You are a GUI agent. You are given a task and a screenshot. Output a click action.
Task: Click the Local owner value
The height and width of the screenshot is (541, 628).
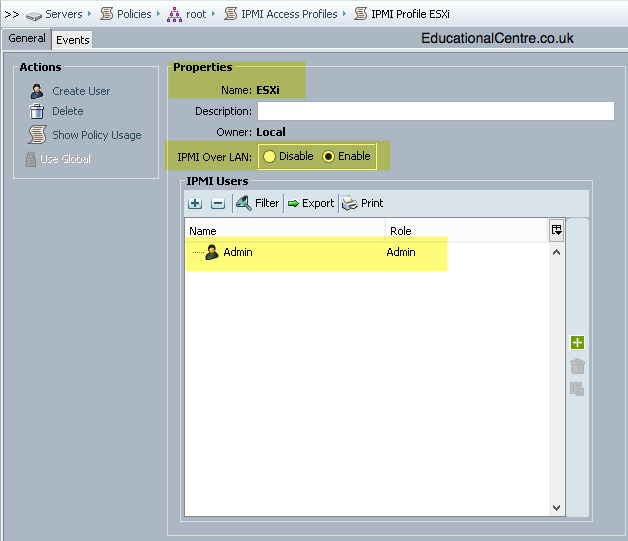(271, 132)
